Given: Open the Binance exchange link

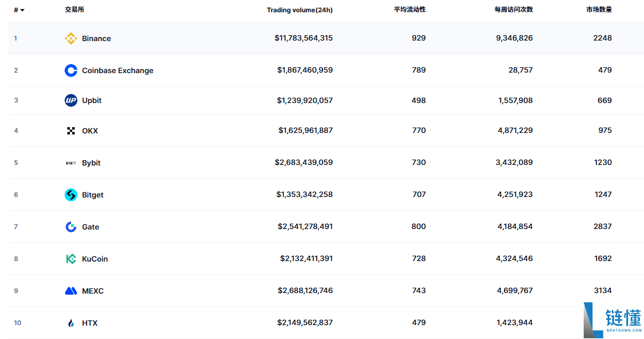Looking at the screenshot, I should point(97,38).
